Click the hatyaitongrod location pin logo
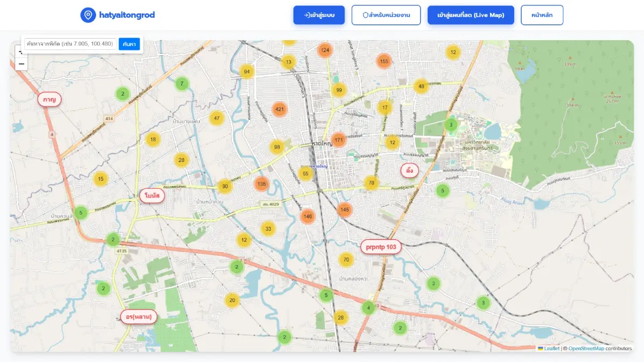Screen dimensions: 644x362 pyautogui.click(x=88, y=15)
